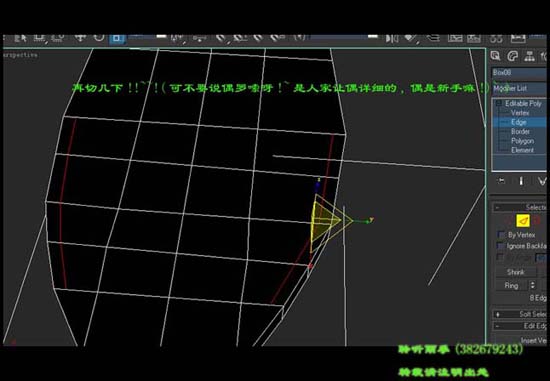Screen dimensions: 550x381
Task: Select Polygon sub-object level in stack
Action: 522,141
